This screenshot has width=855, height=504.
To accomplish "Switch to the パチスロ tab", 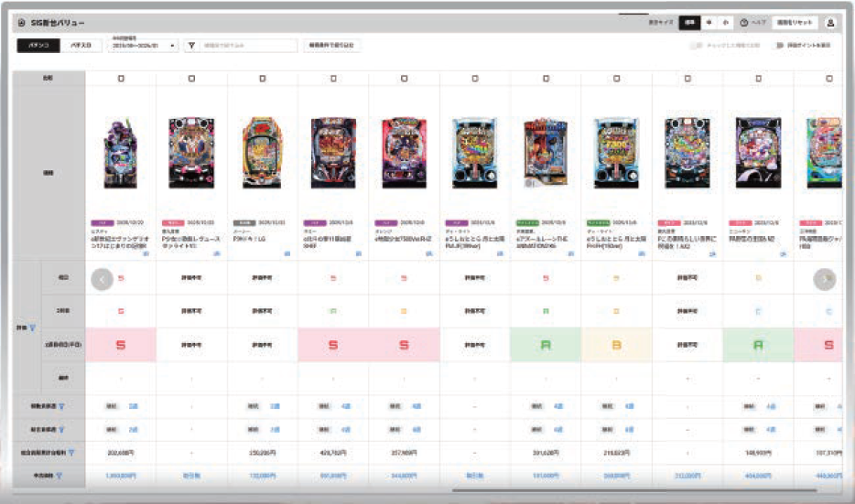I will click(81, 46).
